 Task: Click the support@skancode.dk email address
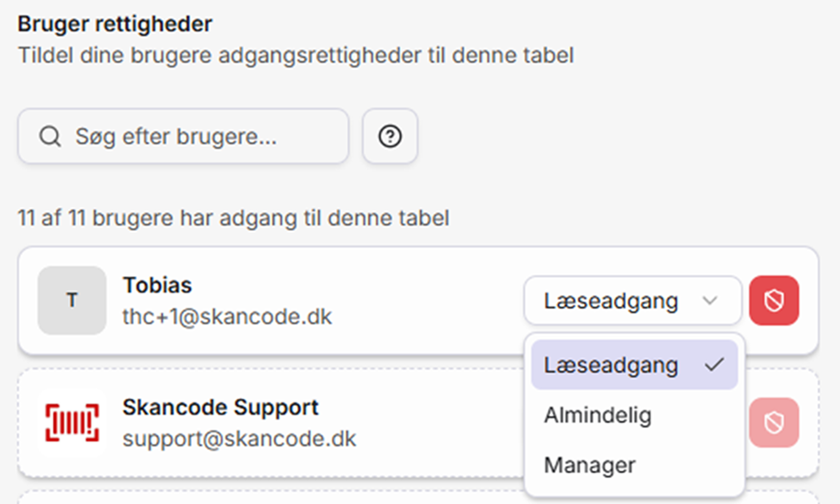(x=239, y=439)
